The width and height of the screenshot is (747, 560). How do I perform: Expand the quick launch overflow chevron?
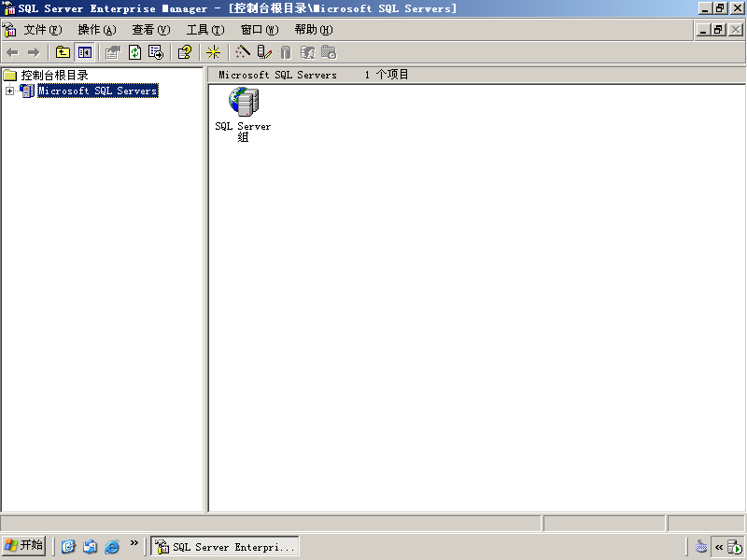(x=134, y=543)
